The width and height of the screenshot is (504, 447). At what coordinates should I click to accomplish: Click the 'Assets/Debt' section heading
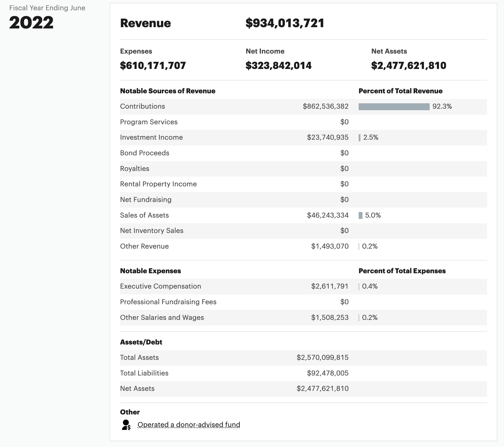coord(141,342)
